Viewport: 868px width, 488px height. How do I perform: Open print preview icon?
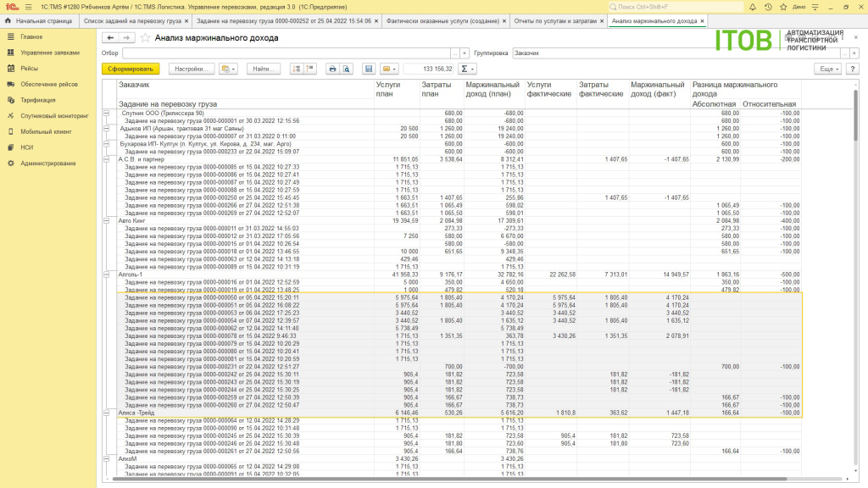pos(346,69)
